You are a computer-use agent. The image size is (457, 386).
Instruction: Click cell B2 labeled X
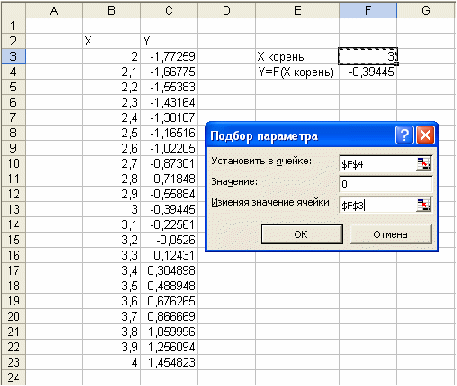click(x=111, y=41)
